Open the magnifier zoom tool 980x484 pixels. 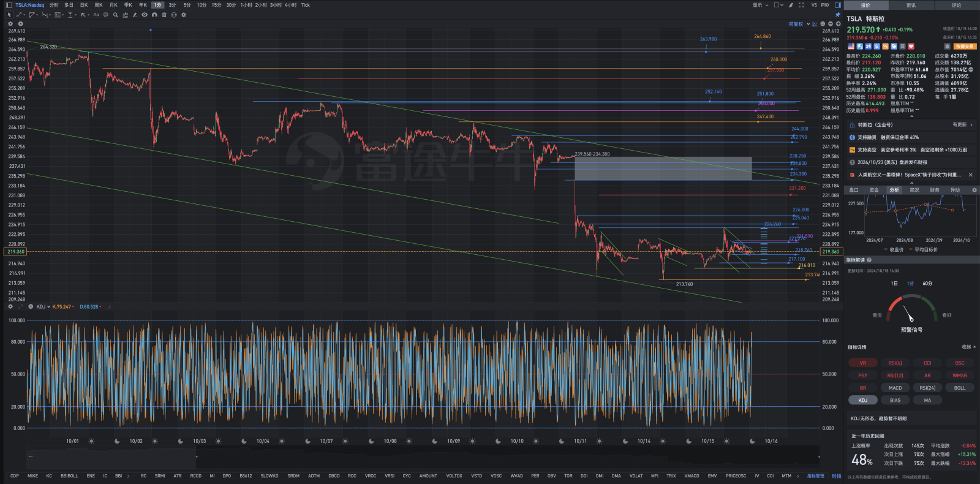[x=115, y=15]
